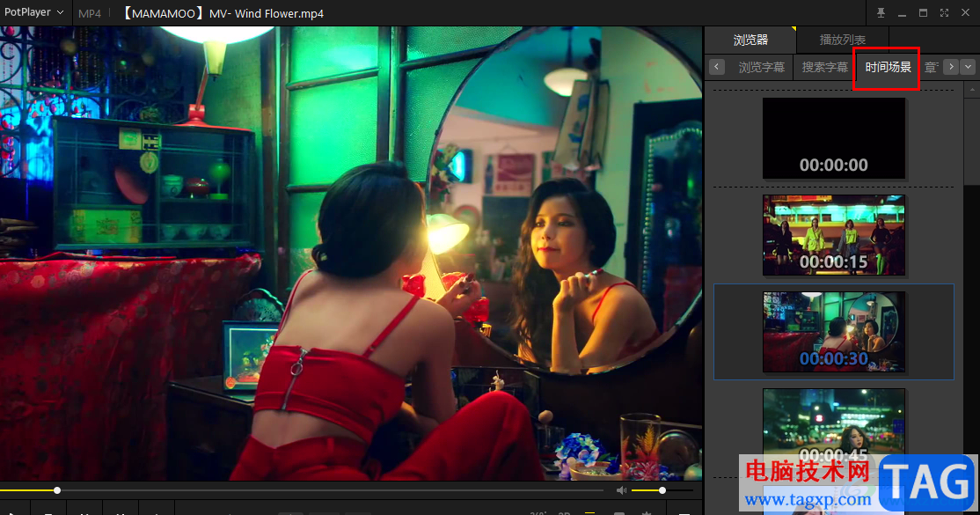The image size is (980, 515).
Task: Click the scene panel scrollbar up arrow
Action: point(972,90)
